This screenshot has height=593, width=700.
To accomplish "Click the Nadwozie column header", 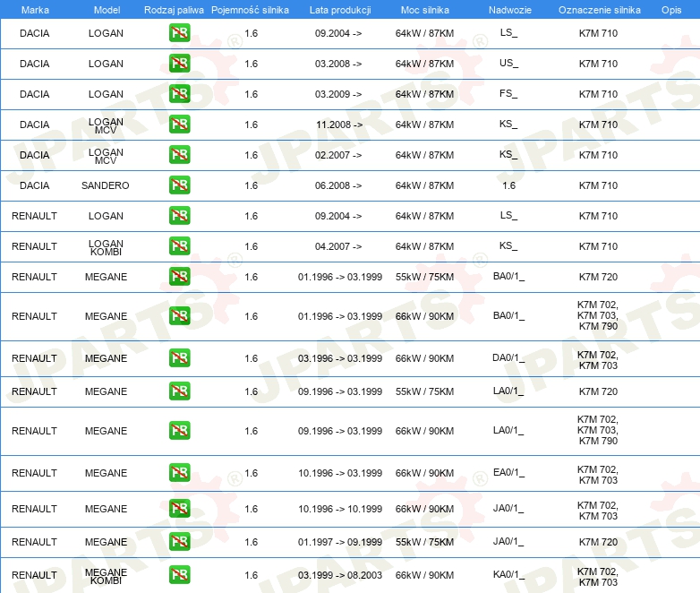I will coord(510,10).
